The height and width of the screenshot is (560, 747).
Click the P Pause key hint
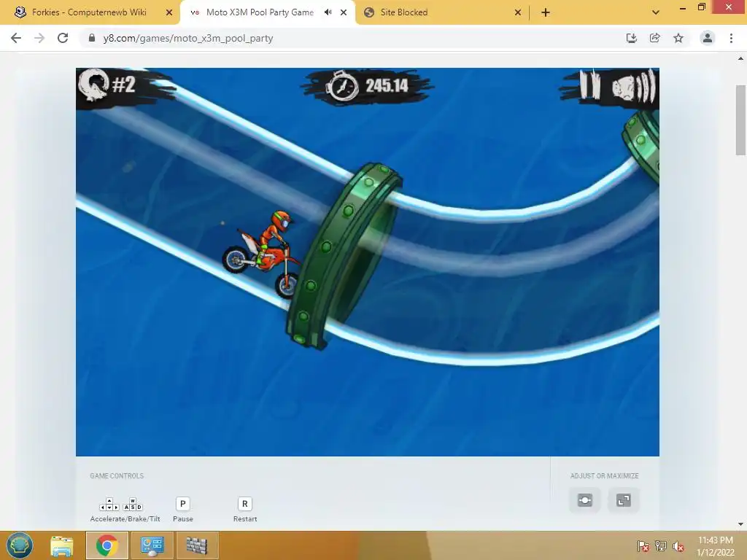[183, 504]
